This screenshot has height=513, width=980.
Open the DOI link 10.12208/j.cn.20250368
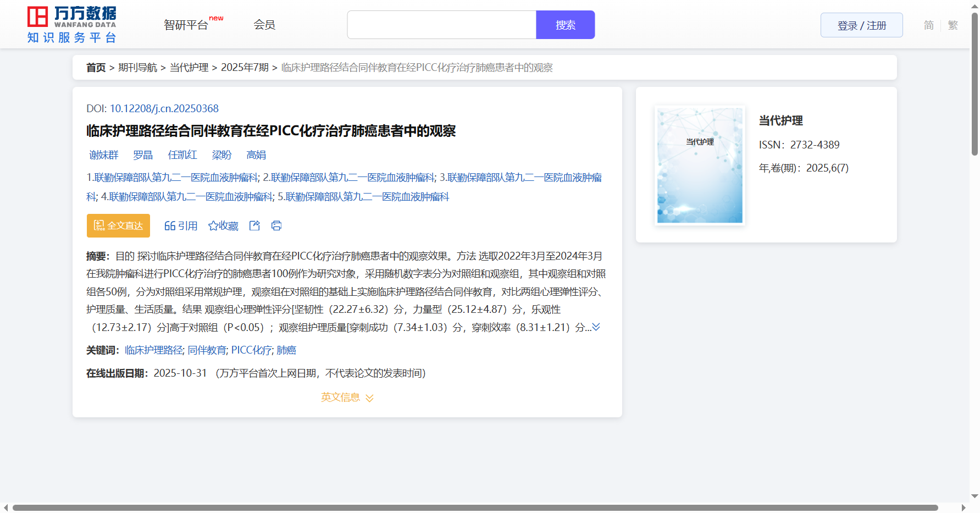pos(164,108)
